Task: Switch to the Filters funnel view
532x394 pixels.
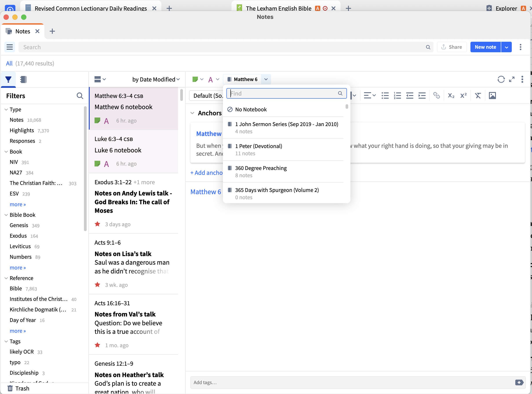Action: 8,80
